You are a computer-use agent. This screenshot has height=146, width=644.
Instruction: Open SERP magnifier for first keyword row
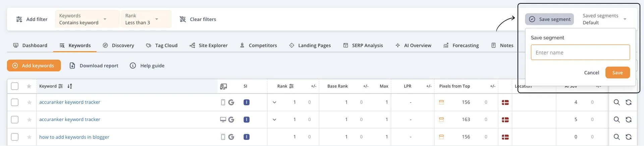[616, 103]
